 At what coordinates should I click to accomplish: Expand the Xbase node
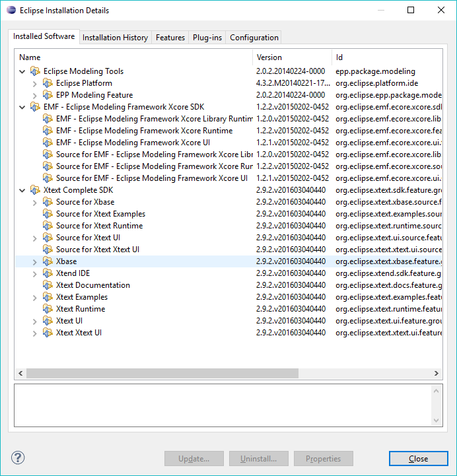tap(34, 262)
